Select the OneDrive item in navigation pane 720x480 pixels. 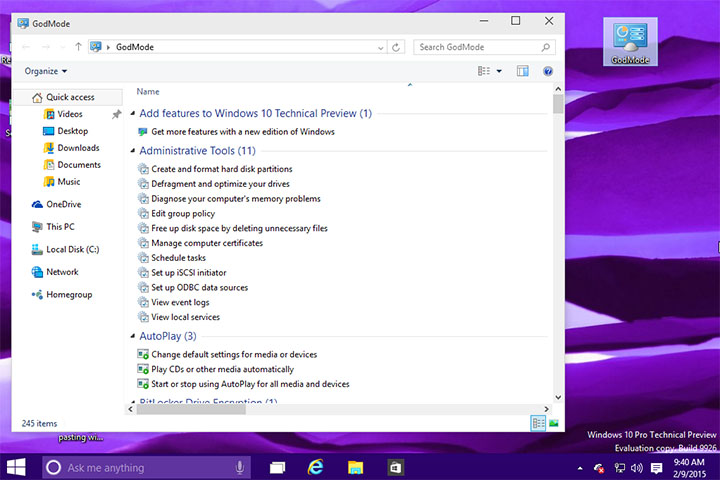62,204
